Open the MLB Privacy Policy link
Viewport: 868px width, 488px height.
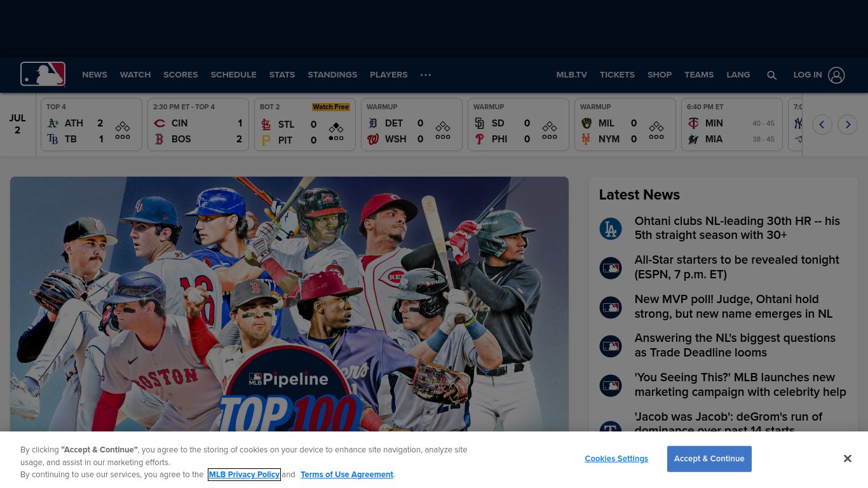[x=244, y=475]
